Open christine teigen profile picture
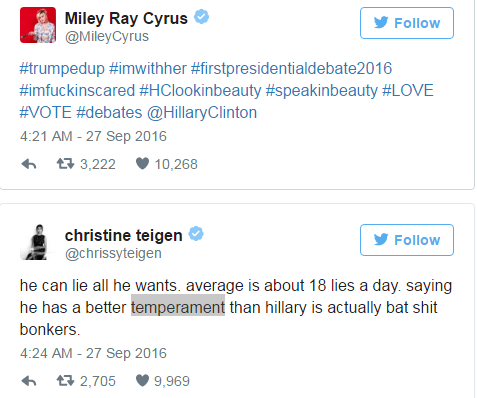477x398 pixels. 38,242
